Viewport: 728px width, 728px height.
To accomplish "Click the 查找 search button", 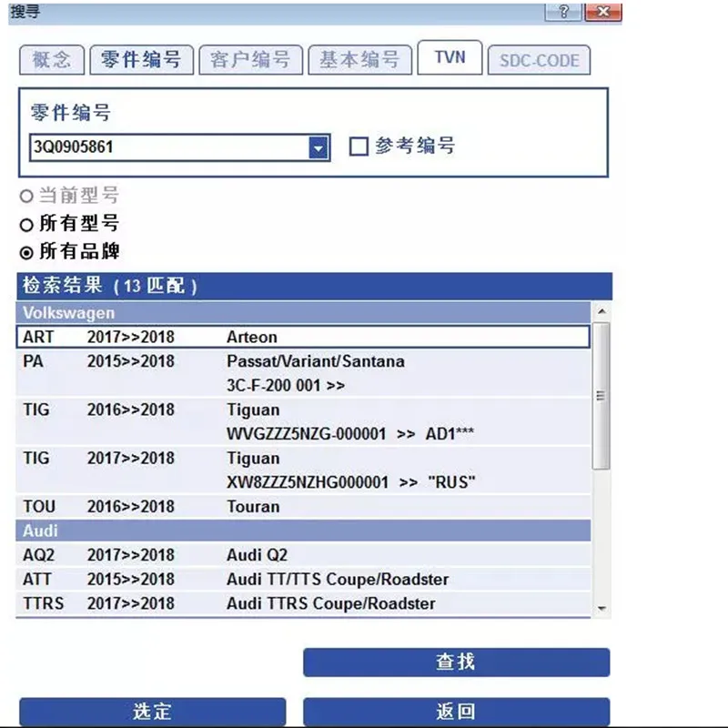I will click(x=457, y=662).
